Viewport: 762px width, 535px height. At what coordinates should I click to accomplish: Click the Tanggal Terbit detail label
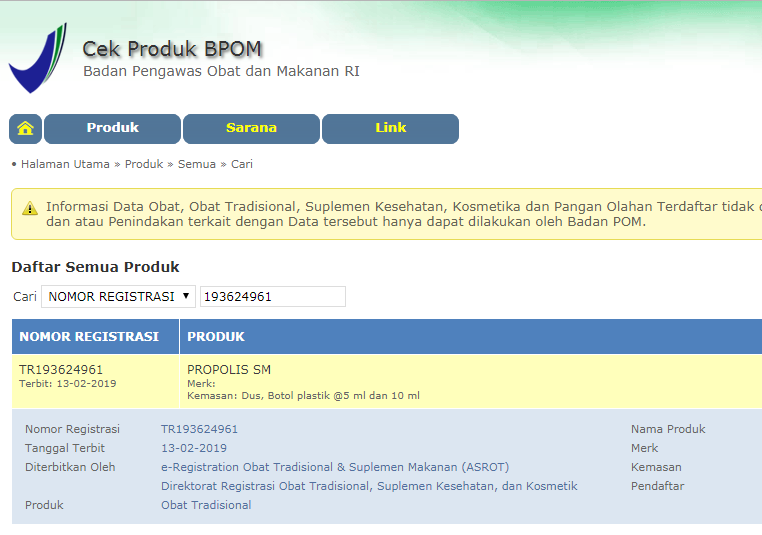tap(65, 448)
